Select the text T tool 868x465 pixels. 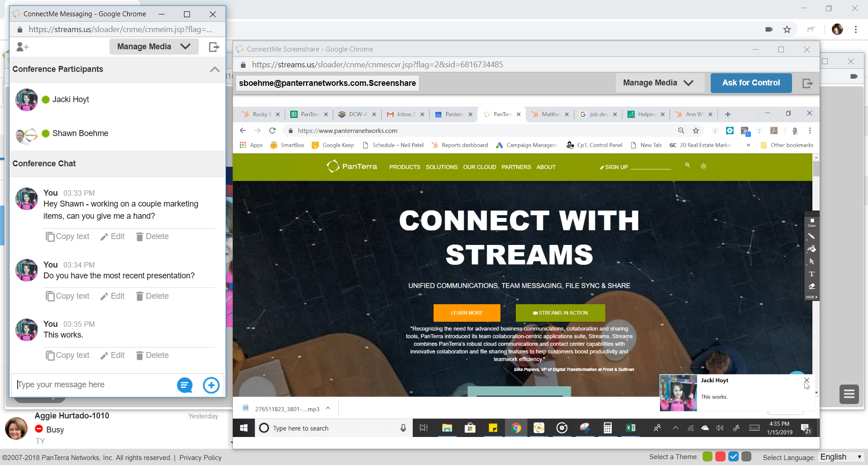pyautogui.click(x=811, y=274)
